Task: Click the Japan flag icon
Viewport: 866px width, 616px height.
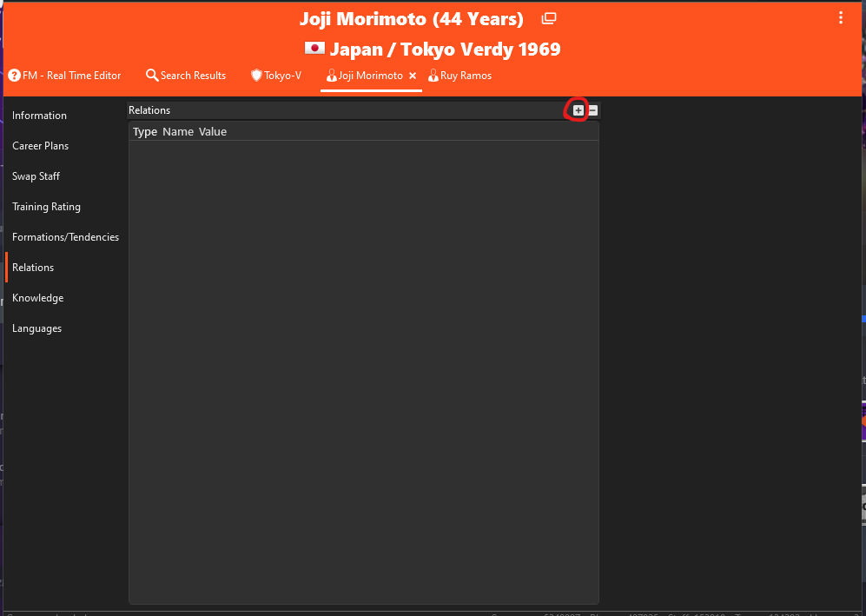Action: [x=314, y=49]
